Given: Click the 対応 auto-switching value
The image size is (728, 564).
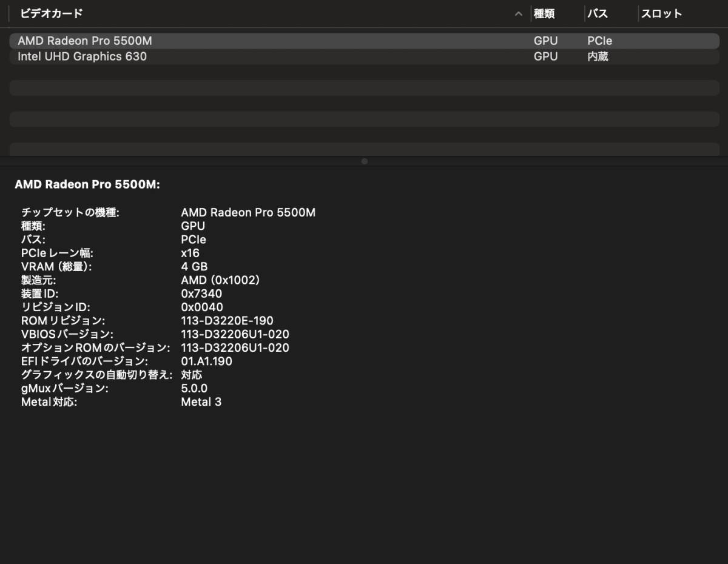Looking at the screenshot, I should tap(192, 375).
